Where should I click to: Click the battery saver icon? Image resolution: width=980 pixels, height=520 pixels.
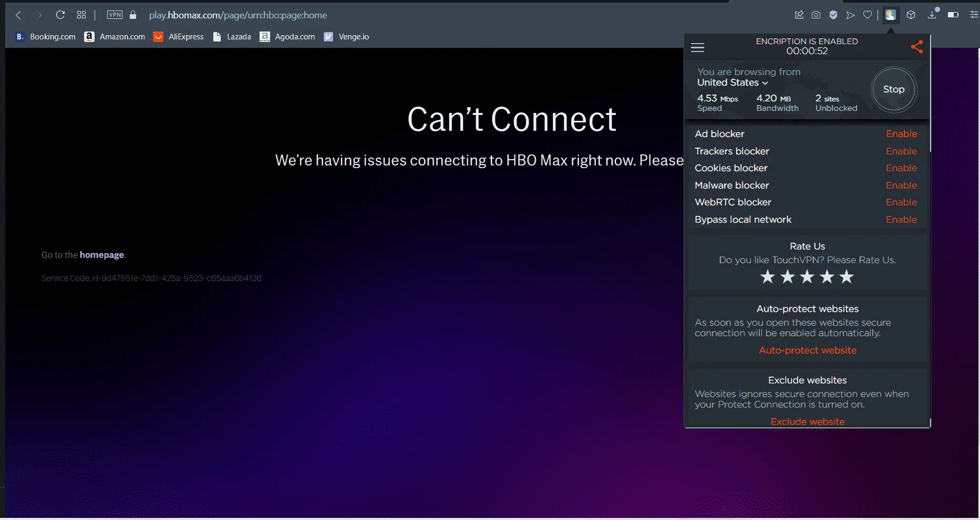(x=953, y=15)
